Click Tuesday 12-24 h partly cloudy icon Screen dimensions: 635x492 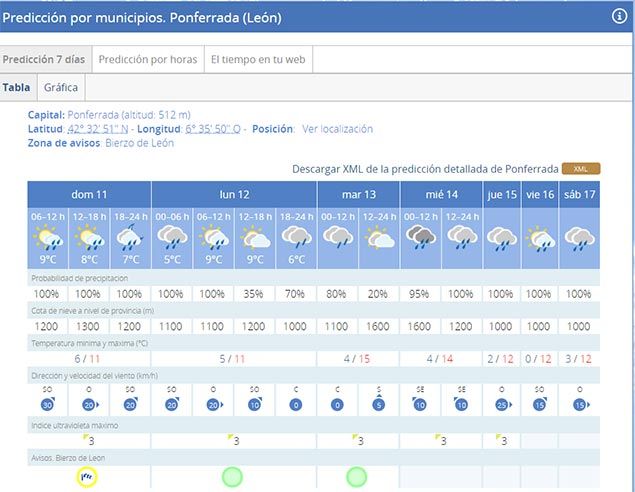coord(379,238)
